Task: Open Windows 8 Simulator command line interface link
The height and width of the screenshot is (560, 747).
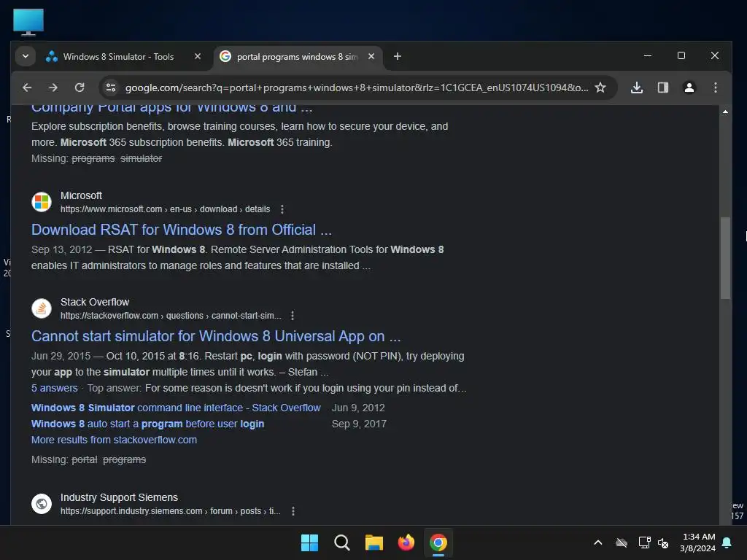Action: [176, 408]
